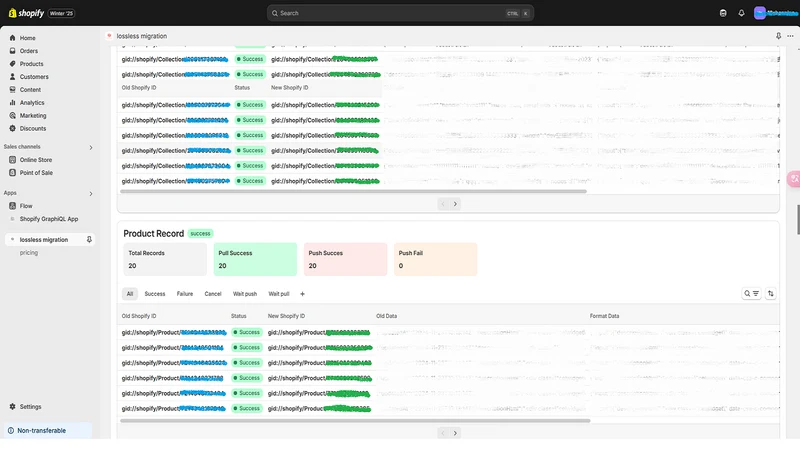This screenshot has height=450, width=800.
Task: Click the Customers person icon
Action: coord(12,77)
